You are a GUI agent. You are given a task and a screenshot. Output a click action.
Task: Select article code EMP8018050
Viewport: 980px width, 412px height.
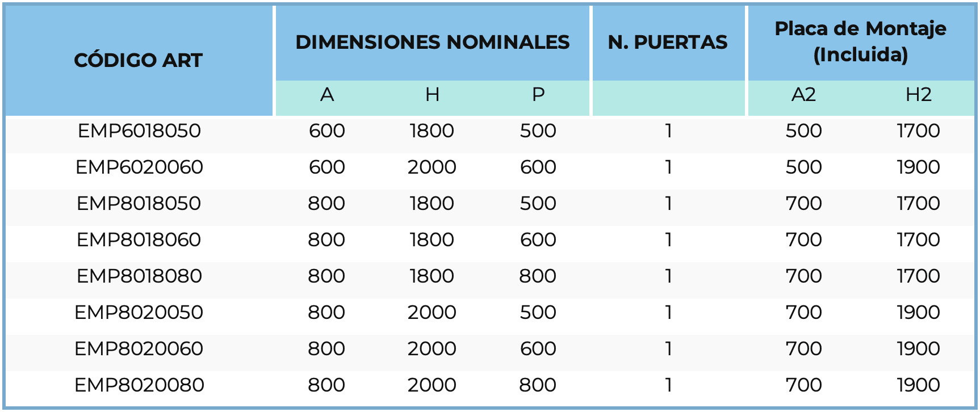click(139, 204)
